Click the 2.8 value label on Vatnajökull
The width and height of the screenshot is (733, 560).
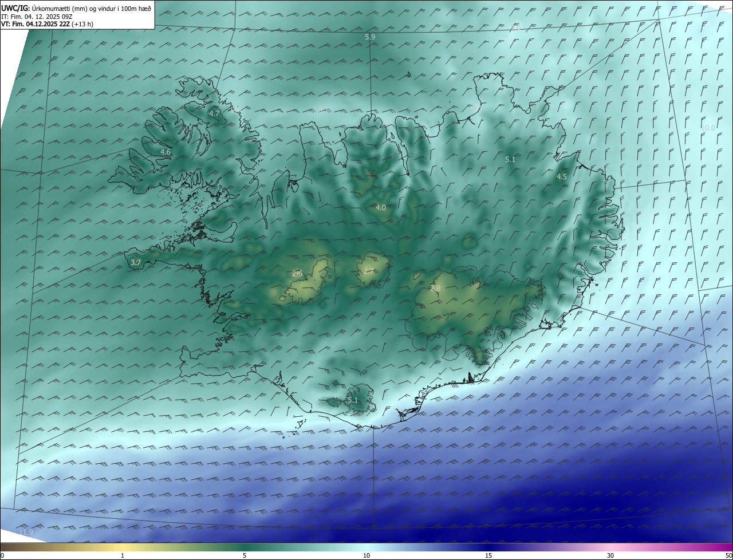tap(435, 289)
